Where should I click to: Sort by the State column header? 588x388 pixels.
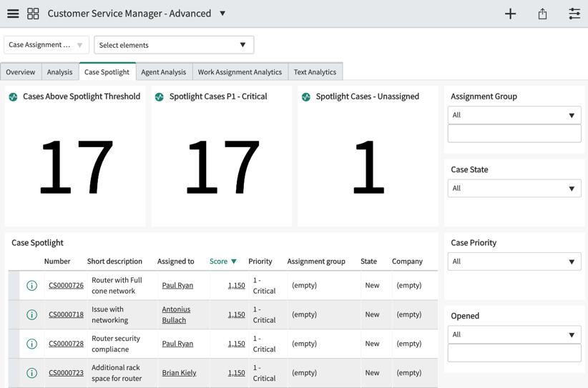(368, 262)
